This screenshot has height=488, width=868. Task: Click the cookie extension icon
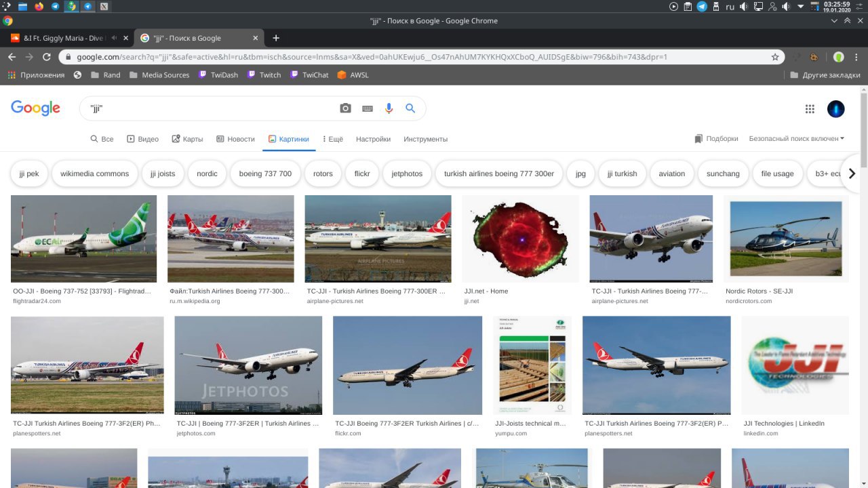(814, 57)
